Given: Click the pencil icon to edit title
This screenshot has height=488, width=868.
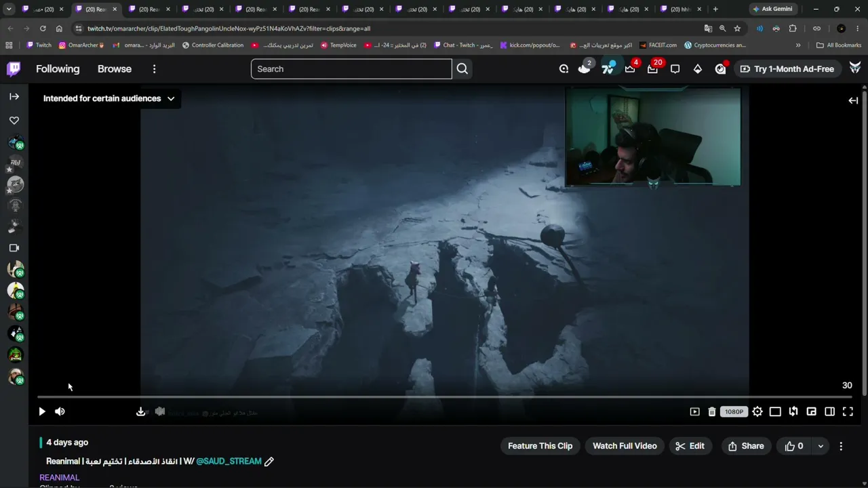Looking at the screenshot, I should tap(269, 462).
